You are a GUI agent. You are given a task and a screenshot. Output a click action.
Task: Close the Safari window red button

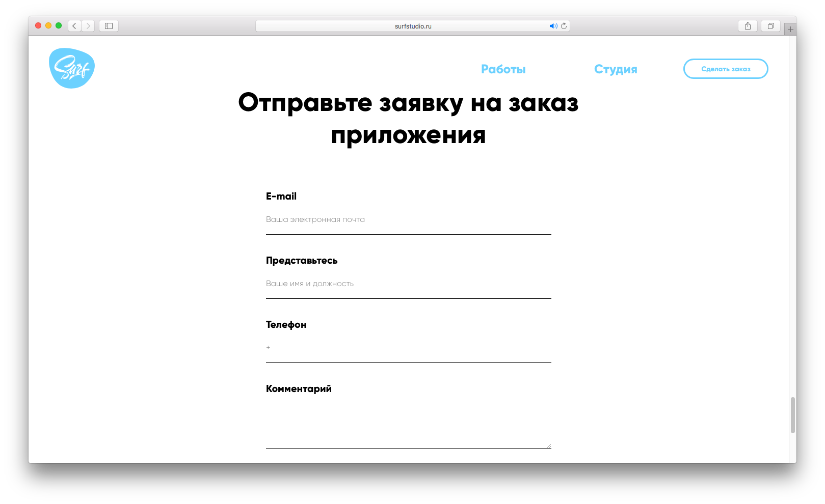(x=38, y=25)
